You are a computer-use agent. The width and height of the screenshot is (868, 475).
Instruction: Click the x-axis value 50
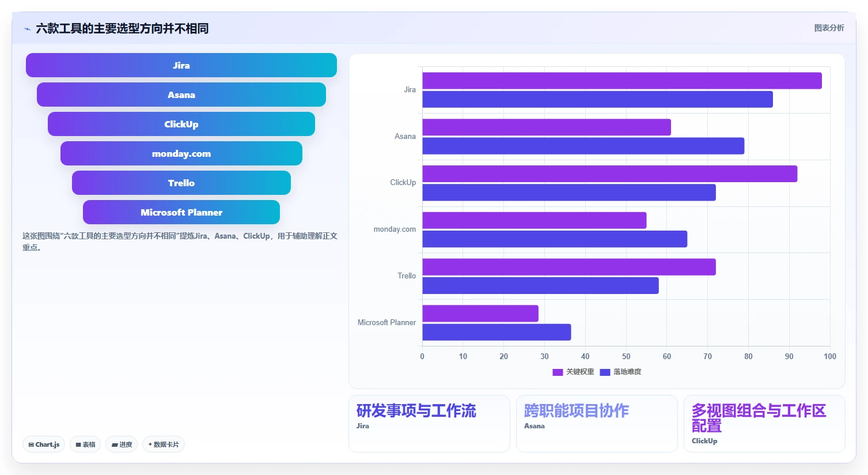coord(626,357)
